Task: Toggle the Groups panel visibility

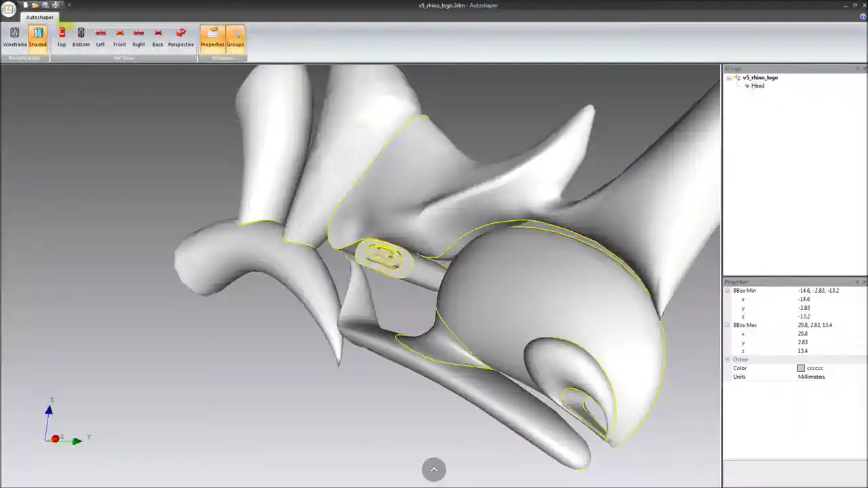Action: pyautogui.click(x=235, y=37)
